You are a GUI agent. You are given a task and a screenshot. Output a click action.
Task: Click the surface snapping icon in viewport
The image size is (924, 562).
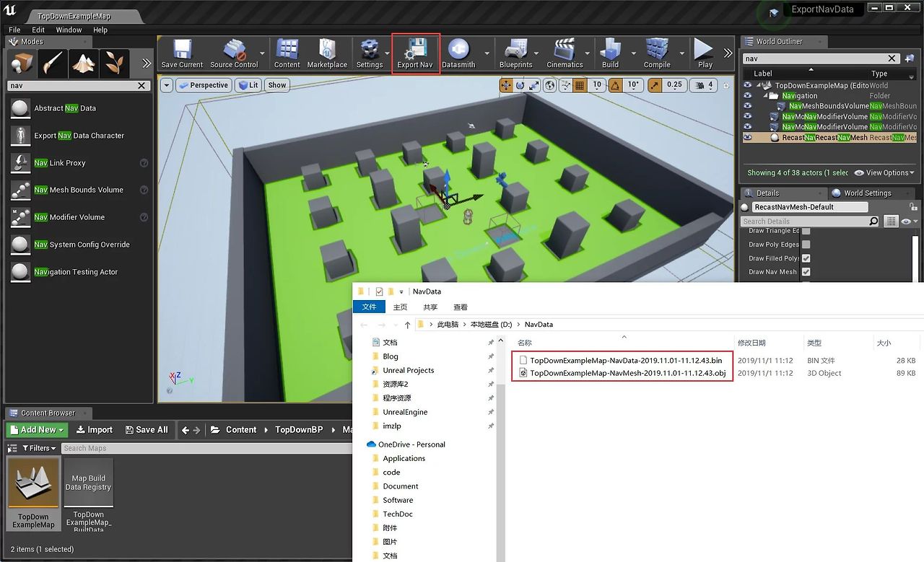click(565, 85)
